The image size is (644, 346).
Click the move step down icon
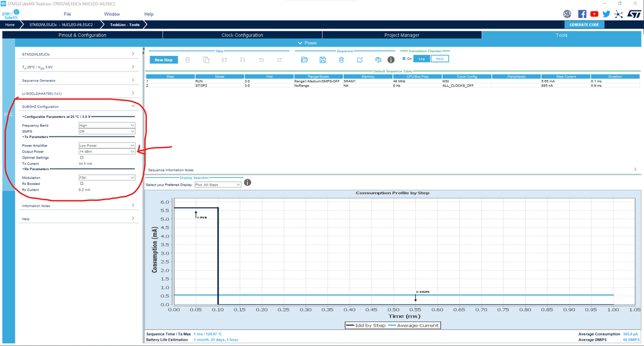point(243,60)
